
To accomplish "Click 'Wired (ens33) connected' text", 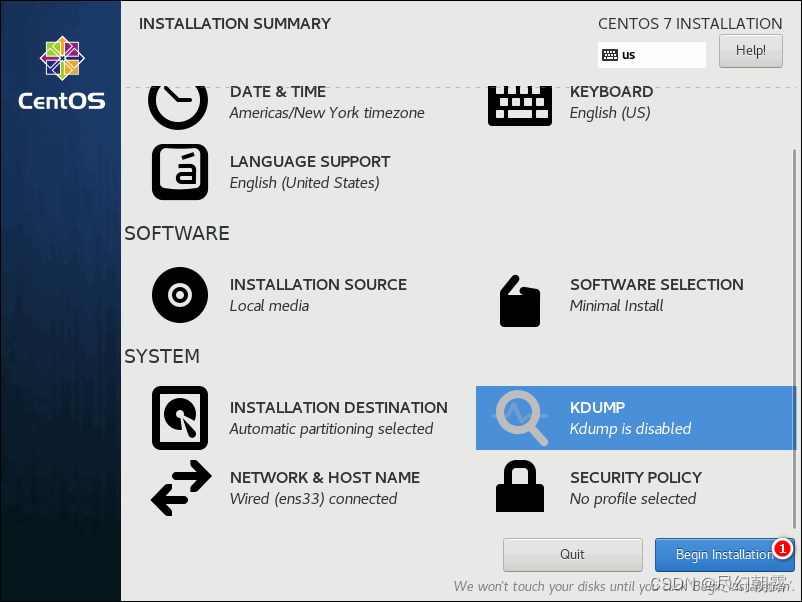I will (313, 499).
